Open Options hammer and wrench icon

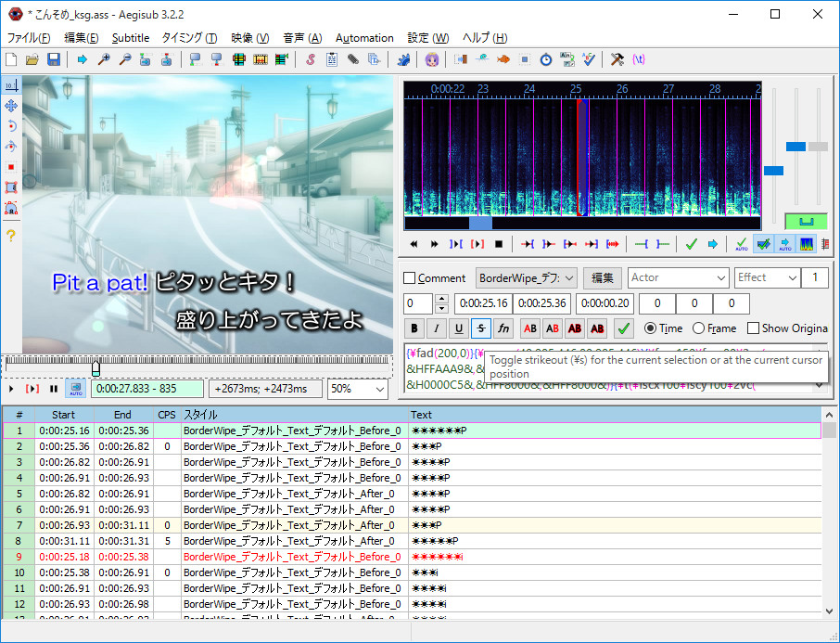click(617, 59)
